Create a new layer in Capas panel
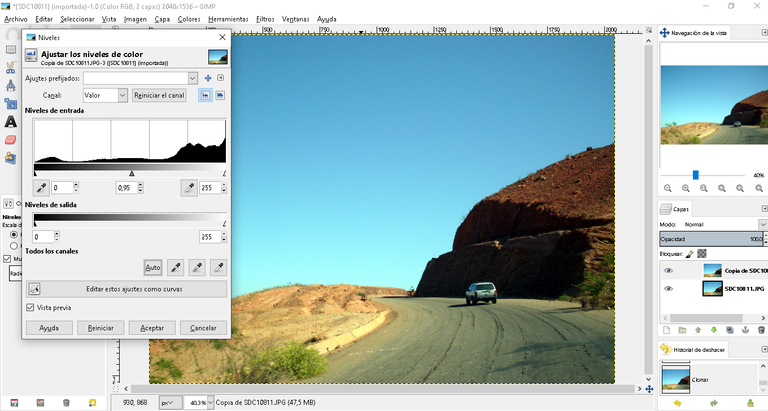768x411 pixels. pyautogui.click(x=666, y=330)
